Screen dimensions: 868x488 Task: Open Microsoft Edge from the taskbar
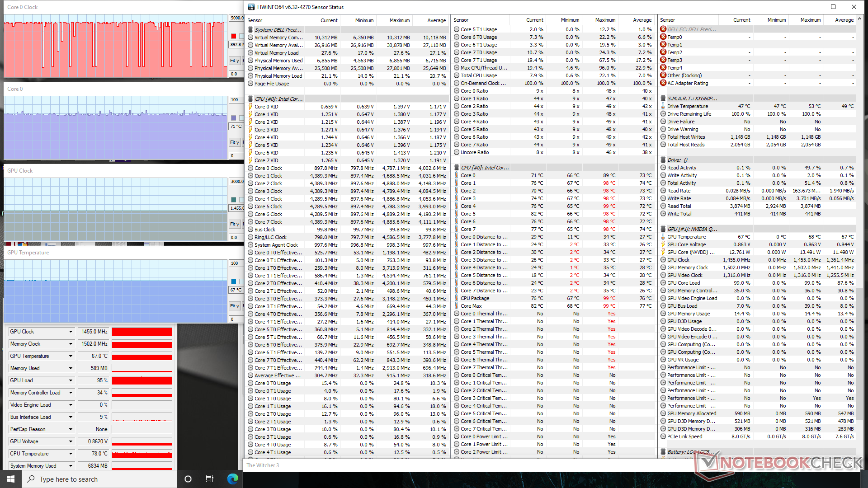(x=232, y=479)
